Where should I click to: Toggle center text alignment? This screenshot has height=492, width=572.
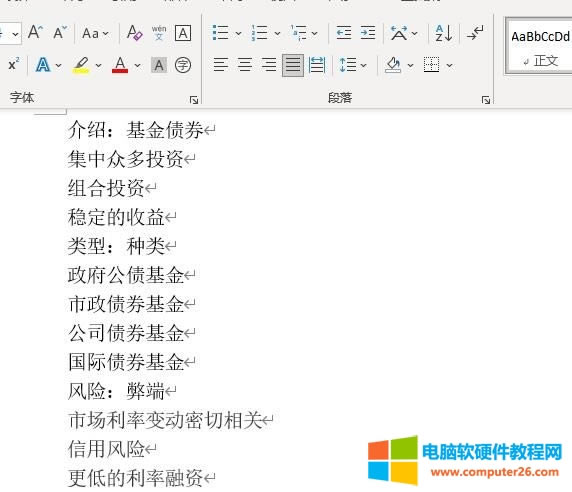click(245, 65)
